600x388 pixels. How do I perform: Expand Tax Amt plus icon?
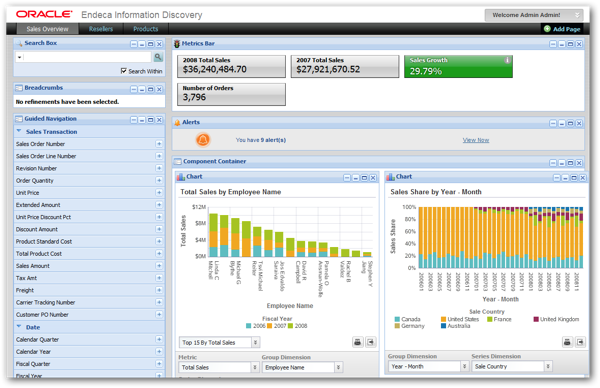(159, 278)
